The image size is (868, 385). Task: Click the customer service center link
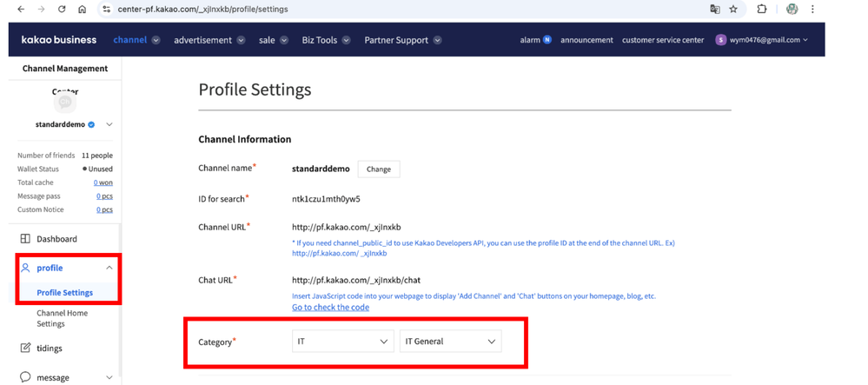point(663,40)
